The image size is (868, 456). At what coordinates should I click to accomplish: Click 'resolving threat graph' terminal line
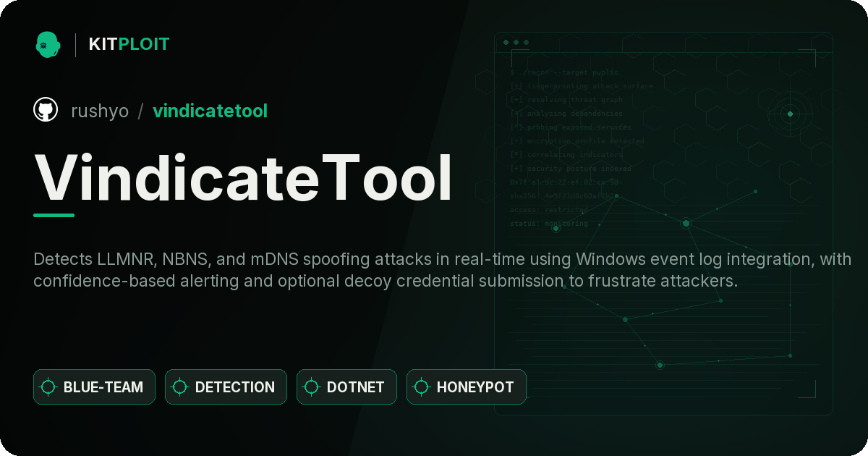click(566, 100)
